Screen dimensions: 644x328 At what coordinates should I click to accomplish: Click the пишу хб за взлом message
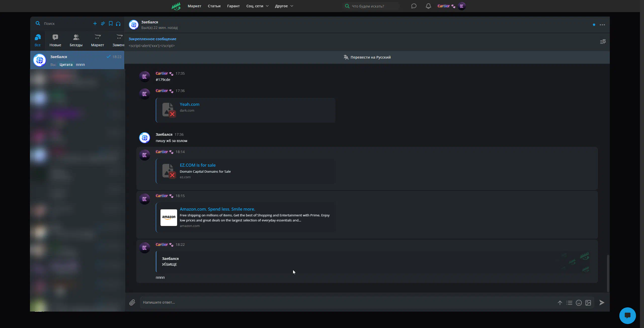pyautogui.click(x=171, y=141)
